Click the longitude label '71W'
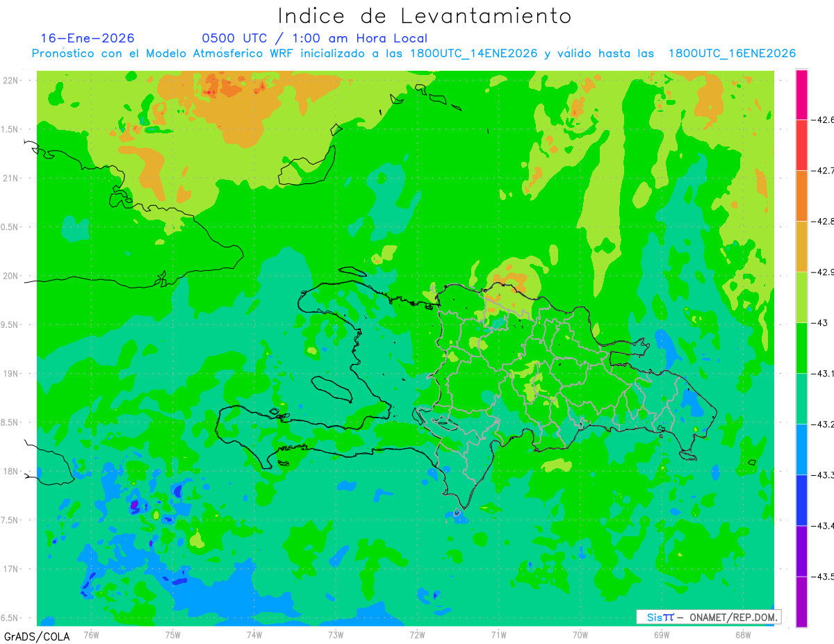Screen dimensions: 834x644 coord(498,635)
